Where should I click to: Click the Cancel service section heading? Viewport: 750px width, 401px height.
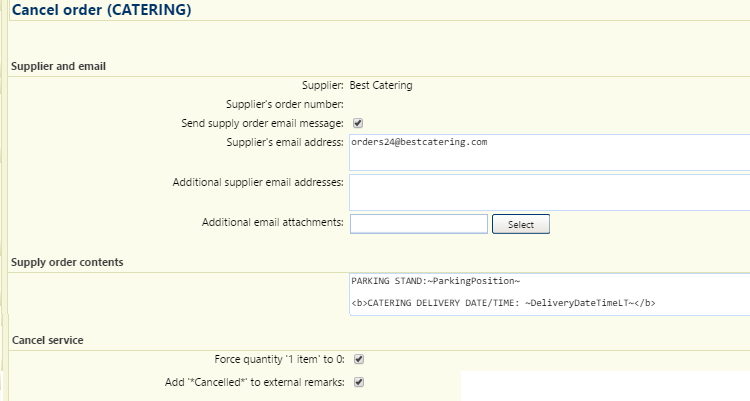(48, 340)
